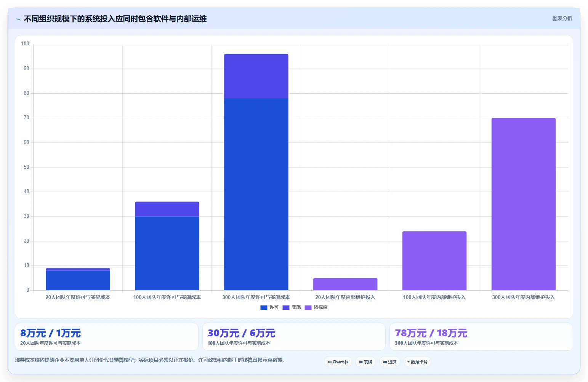
Task: Click the purple 100人团队年度内部维护投入 bar
Action: pyautogui.click(x=434, y=261)
